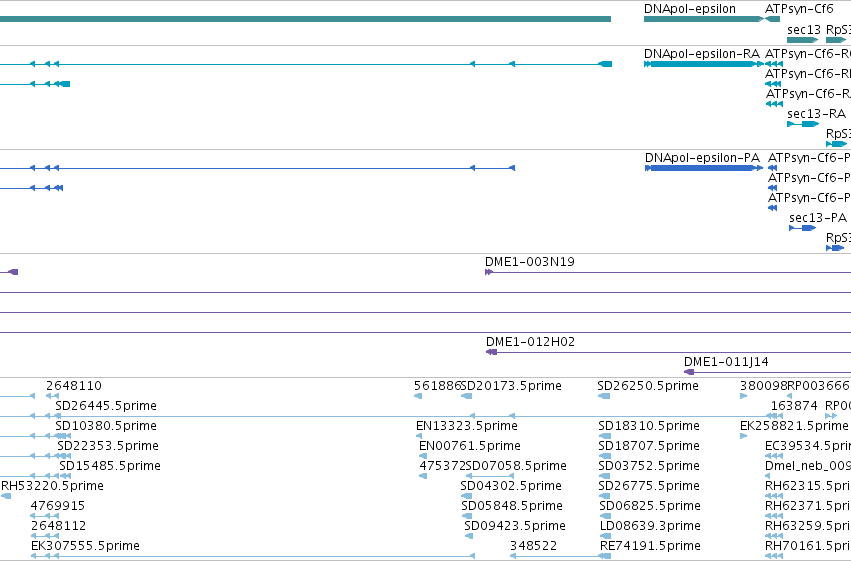The image size is (851, 561).
Task: Open the SD04302.5prime EST label
Action: [x=511, y=486]
